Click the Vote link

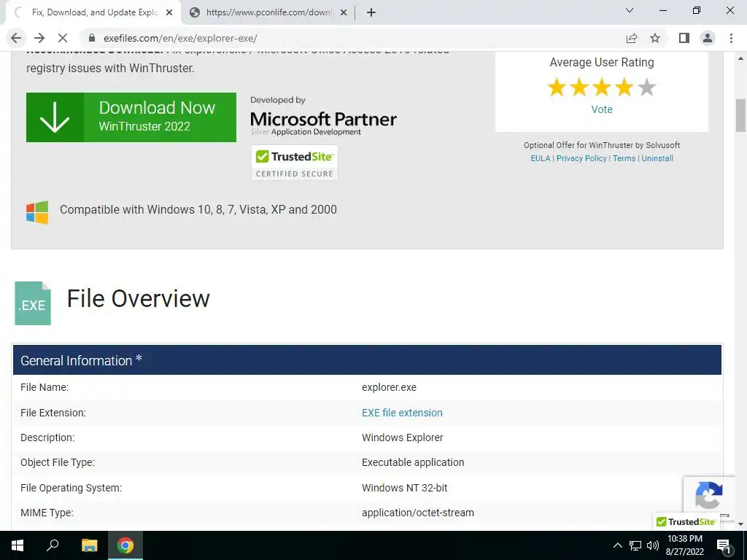pos(602,109)
